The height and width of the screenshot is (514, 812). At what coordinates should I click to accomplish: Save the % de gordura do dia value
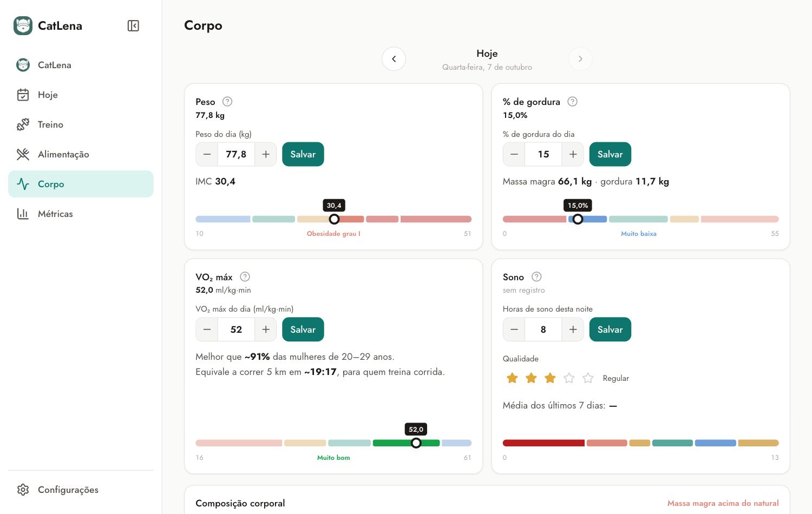610,154
